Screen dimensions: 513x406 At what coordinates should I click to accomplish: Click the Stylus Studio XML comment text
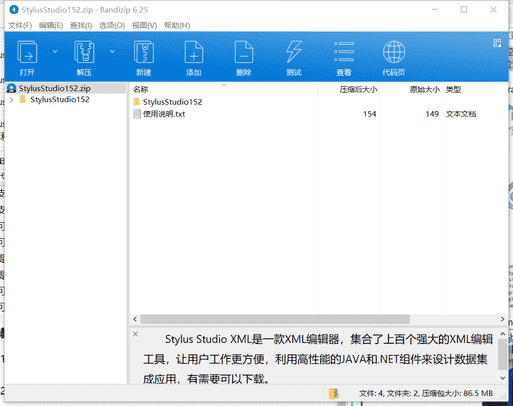coord(318,359)
